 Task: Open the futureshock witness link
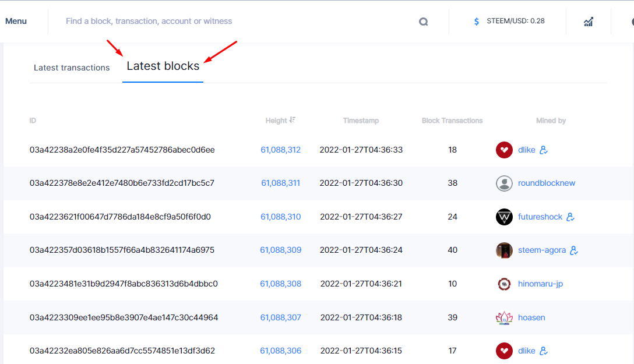click(540, 217)
